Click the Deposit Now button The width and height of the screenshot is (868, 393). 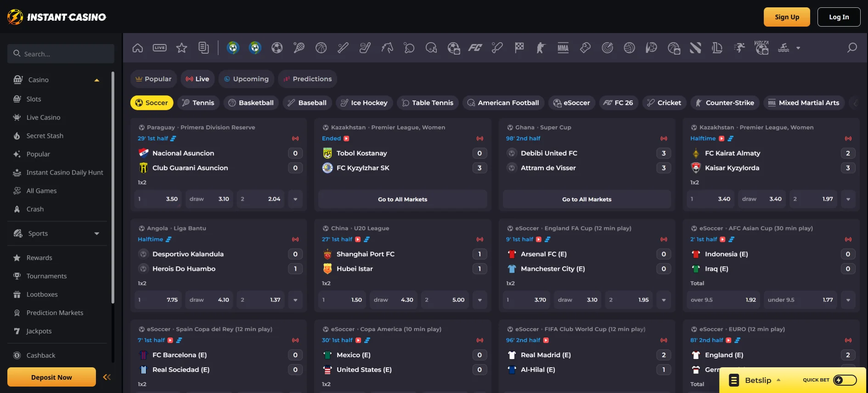point(51,377)
